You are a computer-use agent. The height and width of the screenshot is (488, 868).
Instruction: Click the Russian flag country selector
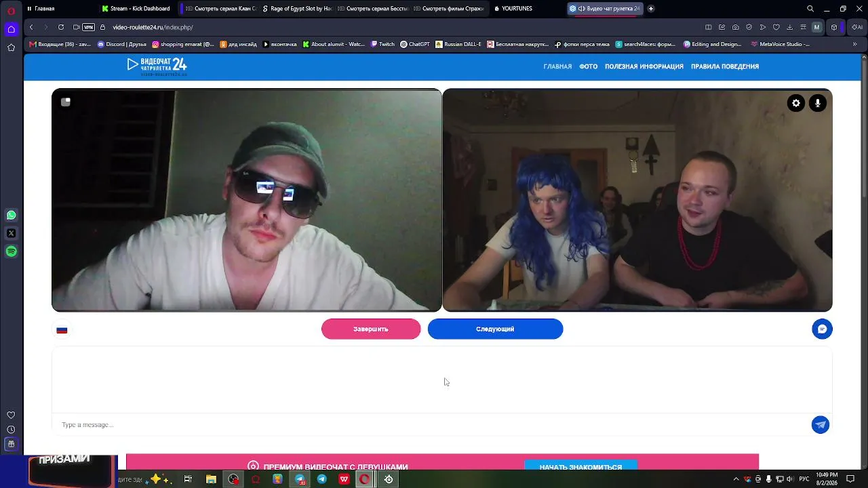62,329
